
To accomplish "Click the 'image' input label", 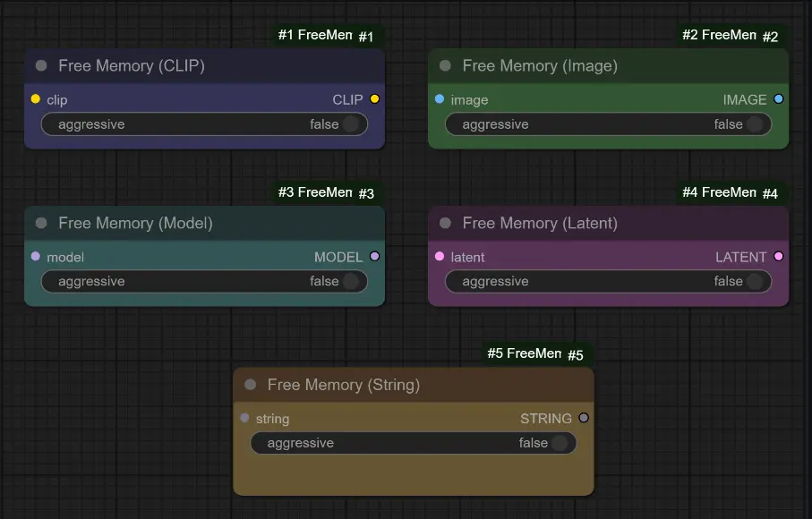I will tap(470, 100).
